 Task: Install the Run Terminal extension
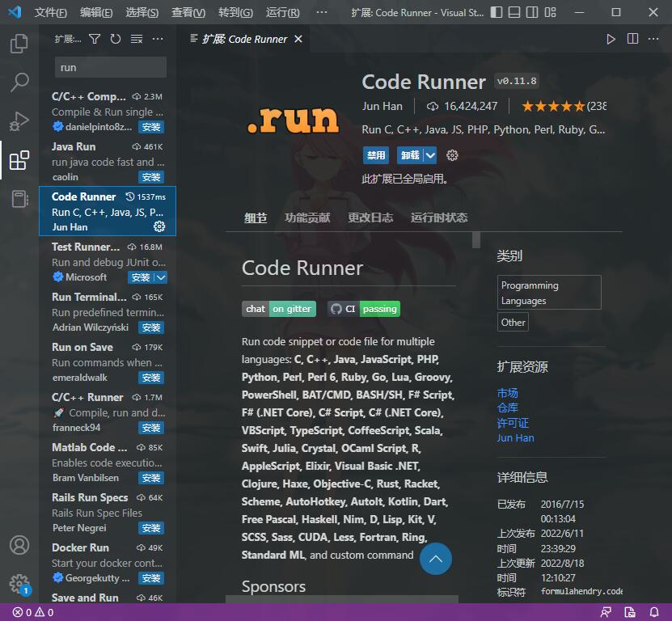(x=151, y=327)
